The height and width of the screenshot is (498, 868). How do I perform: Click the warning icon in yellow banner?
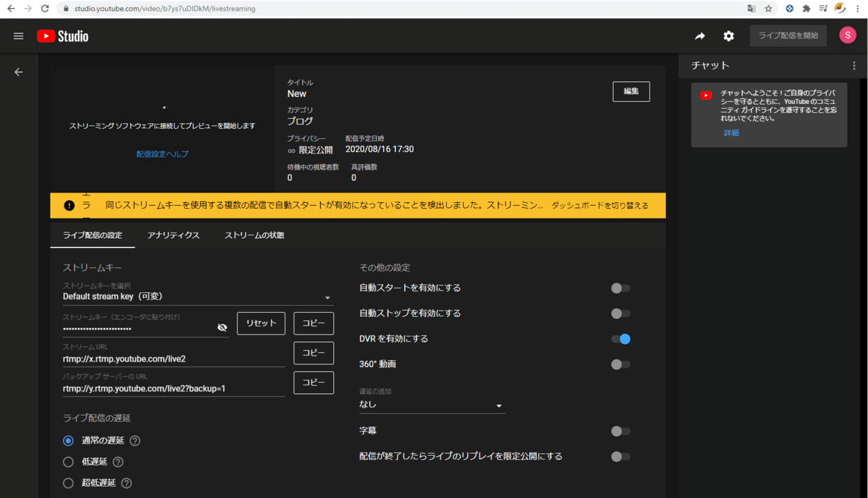click(x=69, y=206)
